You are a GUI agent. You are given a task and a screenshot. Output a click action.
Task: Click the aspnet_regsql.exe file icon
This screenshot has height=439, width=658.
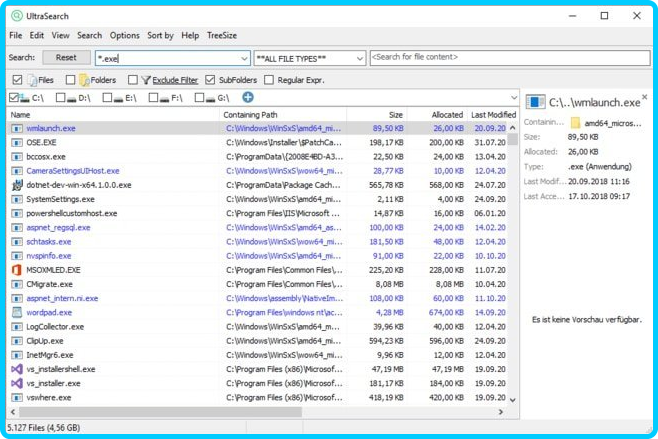coord(16,227)
